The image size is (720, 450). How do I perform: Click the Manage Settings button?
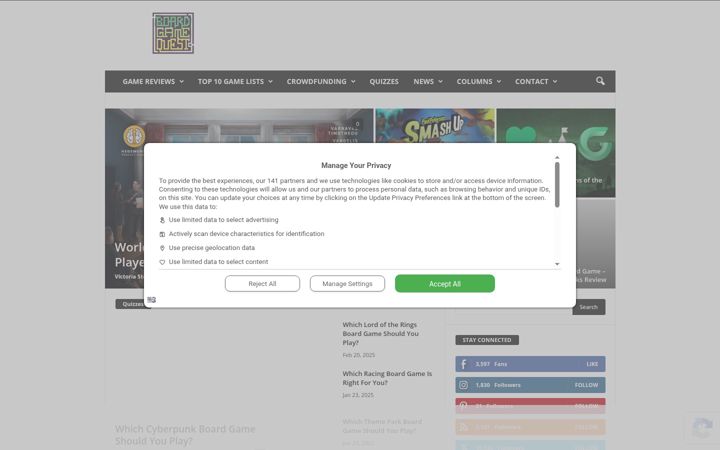click(347, 284)
